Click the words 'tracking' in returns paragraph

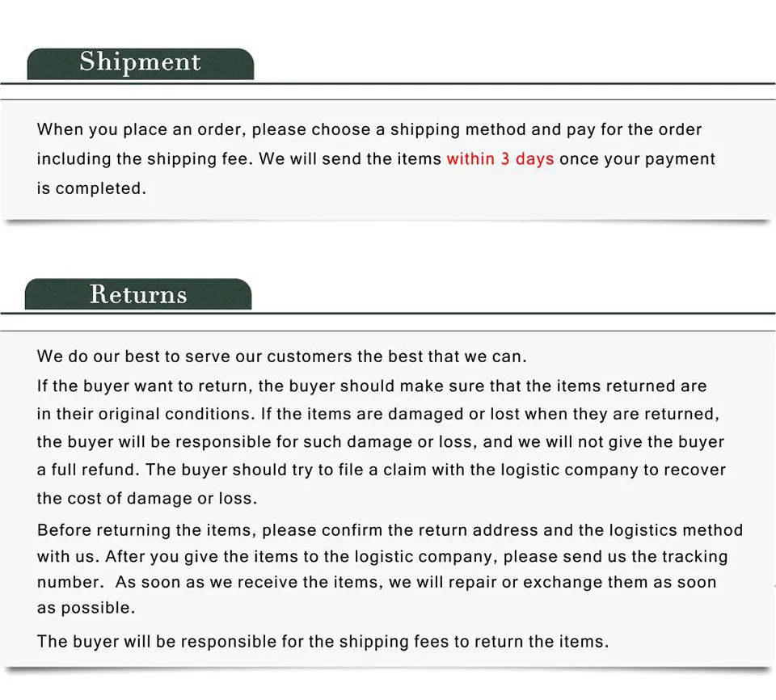click(x=695, y=557)
